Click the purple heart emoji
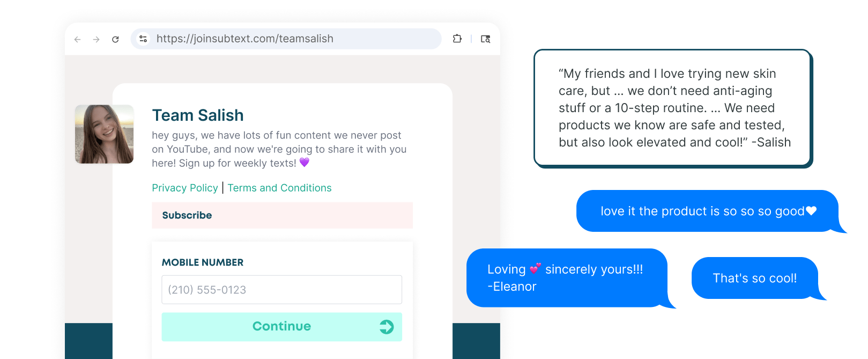The height and width of the screenshot is (359, 868). 305,162
